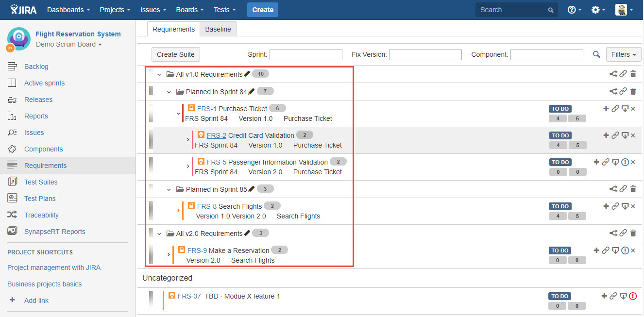644x317 pixels.
Task: Open the Boards menu
Action: [x=190, y=10]
